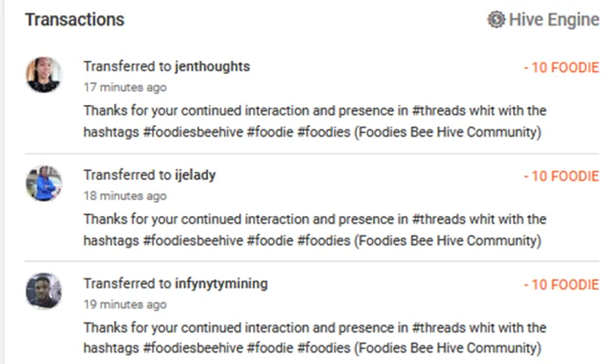The width and height of the screenshot is (609, 364).
Task: Open the ijelady username link
Action: (196, 175)
